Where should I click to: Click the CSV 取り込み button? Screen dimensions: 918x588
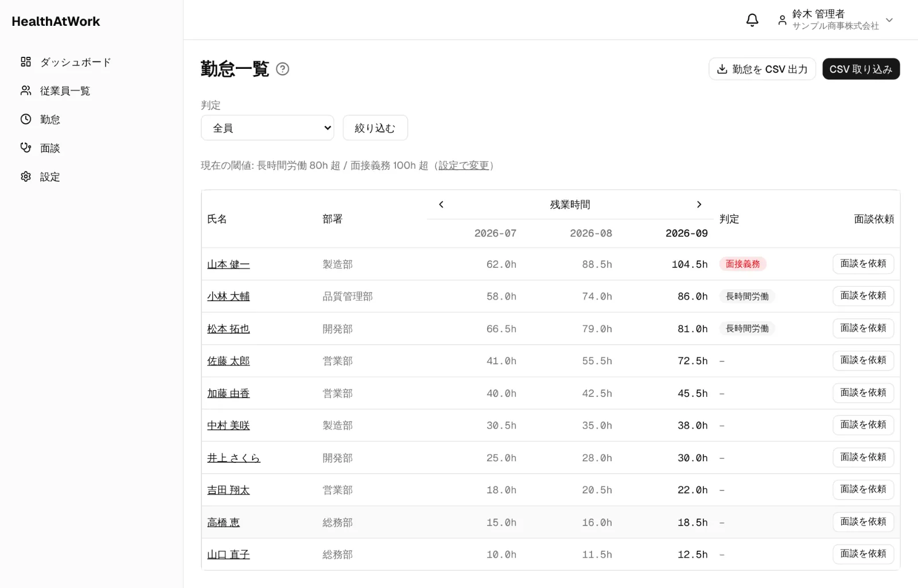tap(861, 69)
